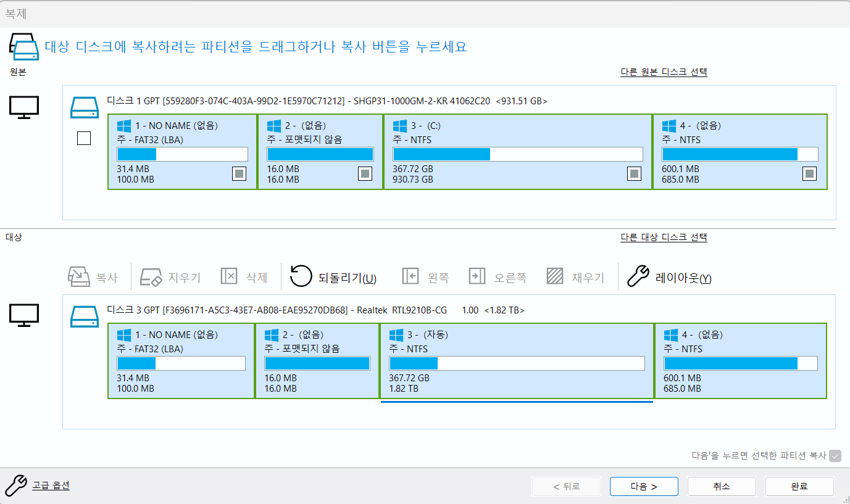The width and height of the screenshot is (850, 504).
Task: Click the 원본 (Source) section label
Action: pos(18,72)
